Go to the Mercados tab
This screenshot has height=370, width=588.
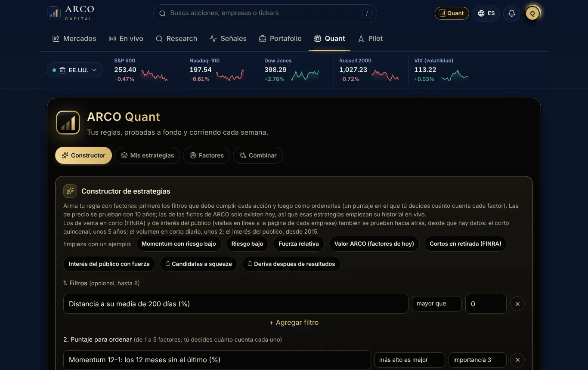[74, 39]
